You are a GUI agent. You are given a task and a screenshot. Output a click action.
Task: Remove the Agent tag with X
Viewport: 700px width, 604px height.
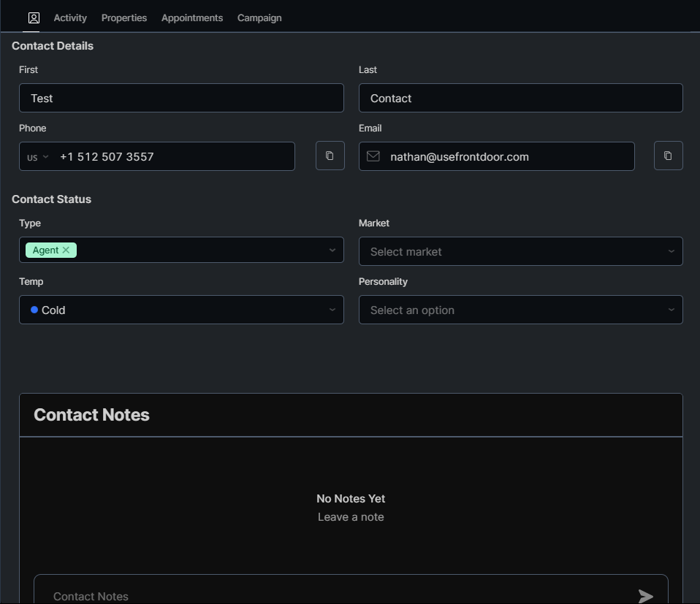coord(66,250)
